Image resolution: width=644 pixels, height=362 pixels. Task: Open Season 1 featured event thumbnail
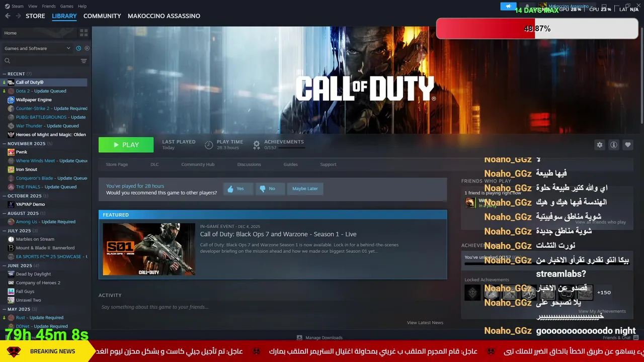149,249
